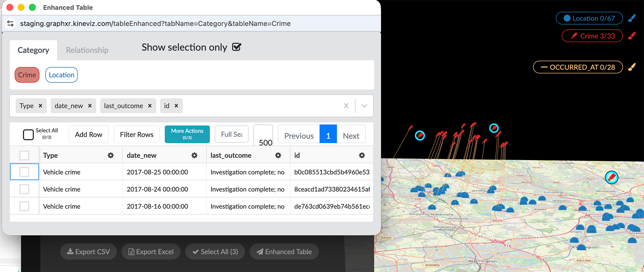Open More Actions dropdown
The image size is (644, 272).
[x=187, y=134]
